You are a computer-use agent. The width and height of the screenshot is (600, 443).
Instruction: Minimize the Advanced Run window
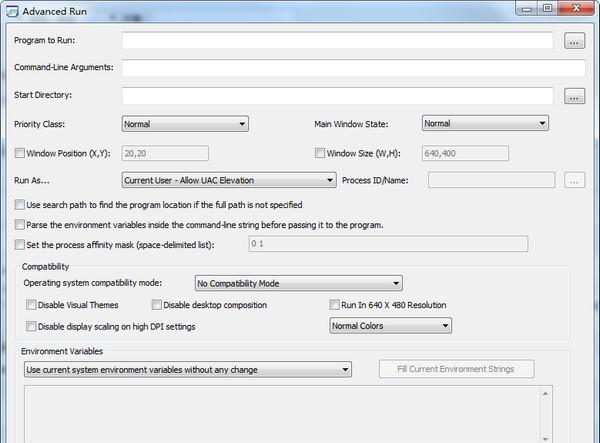coord(527,9)
